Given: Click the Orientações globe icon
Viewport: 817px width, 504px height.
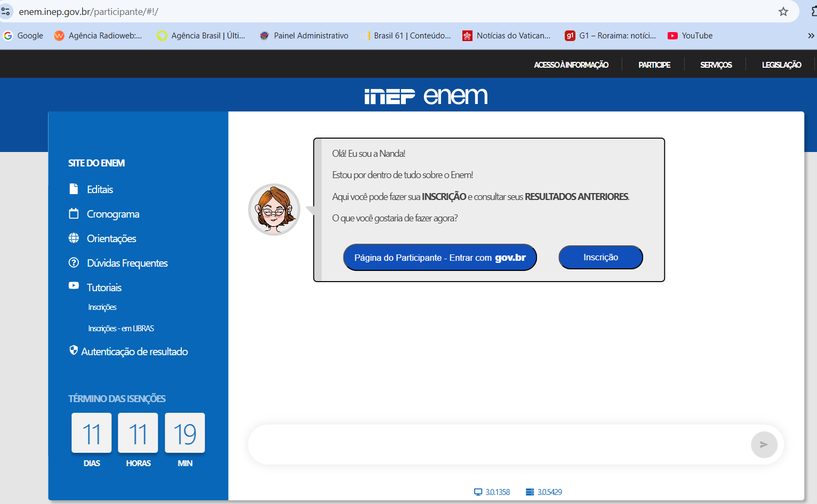Looking at the screenshot, I should click(74, 238).
